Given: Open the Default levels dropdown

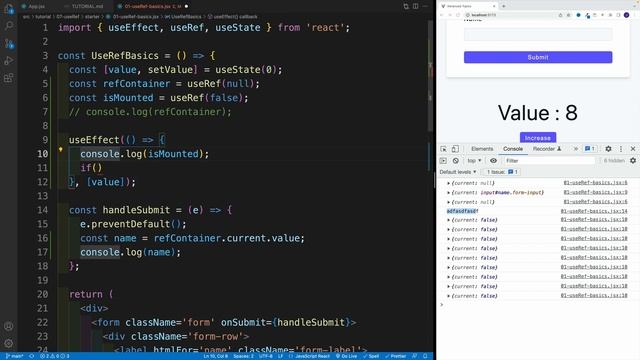Looking at the screenshot, I should pyautogui.click(x=458, y=172).
